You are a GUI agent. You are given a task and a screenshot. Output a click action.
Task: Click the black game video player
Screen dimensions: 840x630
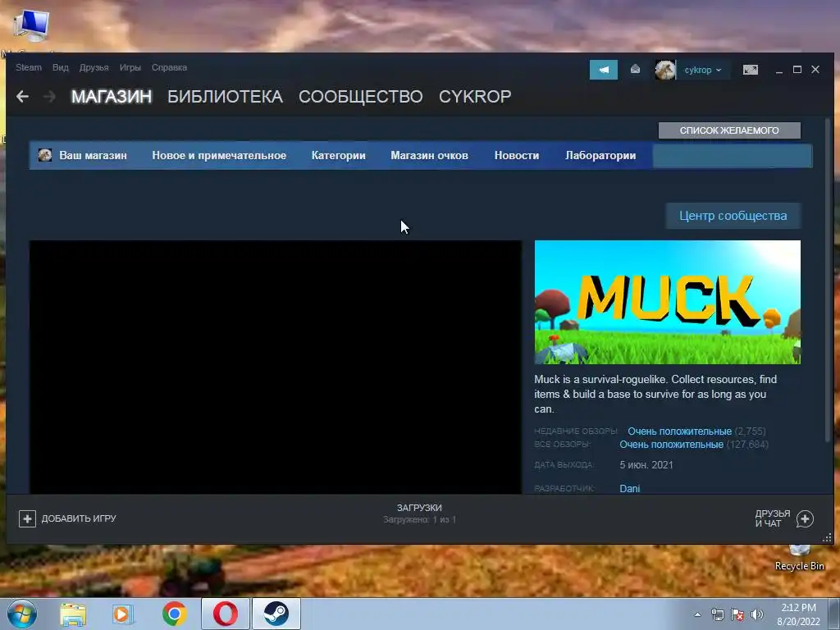tap(276, 367)
